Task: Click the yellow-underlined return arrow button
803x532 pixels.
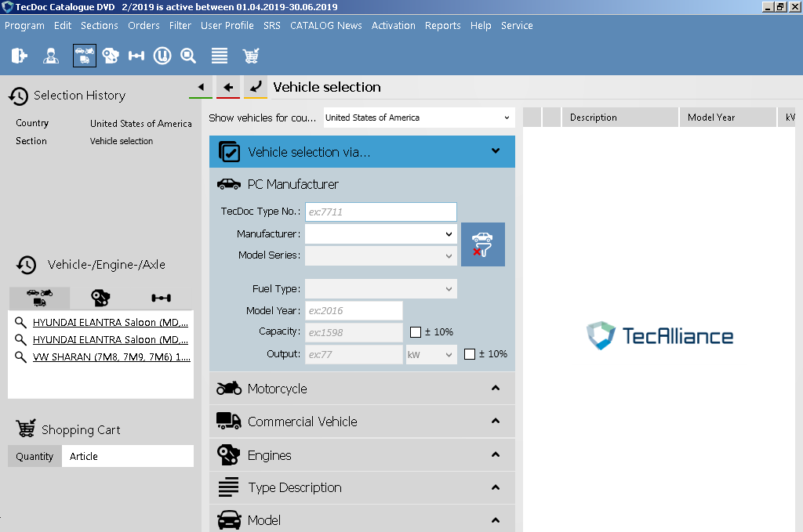Action: coord(255,87)
